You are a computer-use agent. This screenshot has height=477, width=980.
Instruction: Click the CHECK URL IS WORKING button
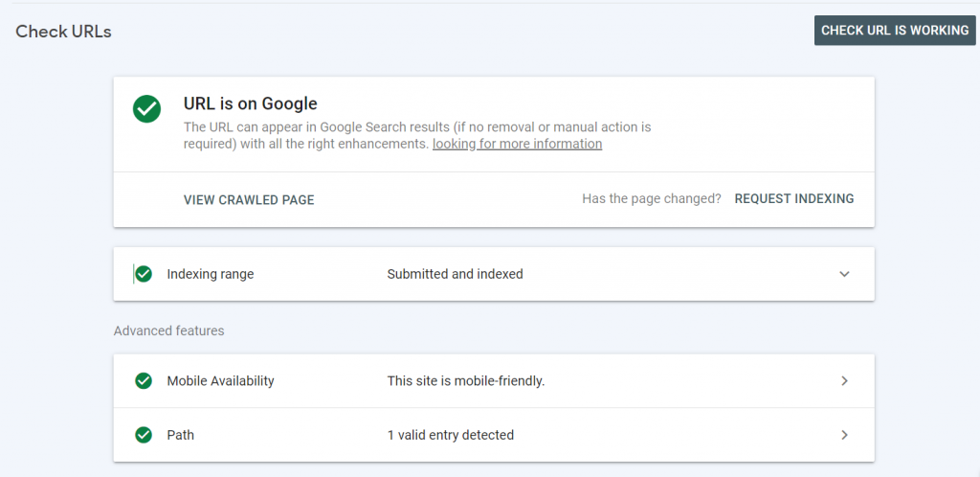point(895,31)
